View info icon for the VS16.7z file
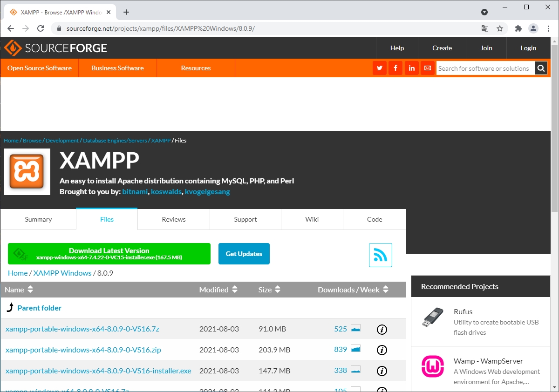This screenshot has height=392, width=559. 382,329
